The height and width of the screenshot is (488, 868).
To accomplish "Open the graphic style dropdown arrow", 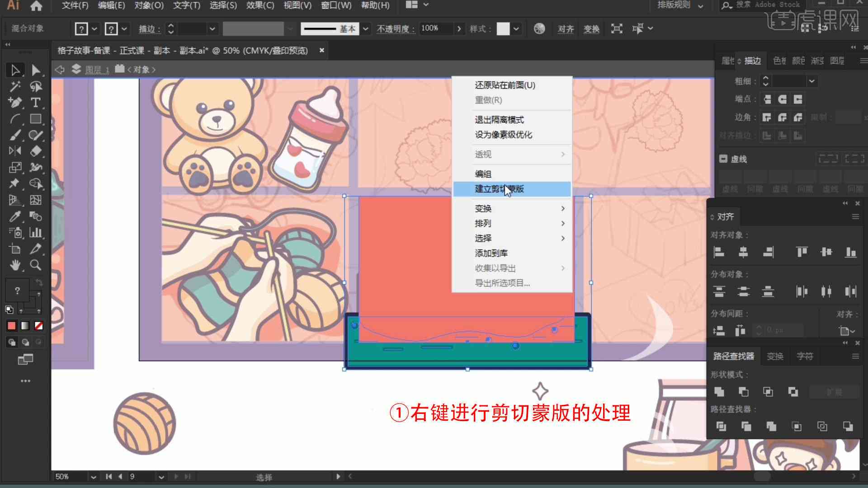I will click(x=516, y=29).
